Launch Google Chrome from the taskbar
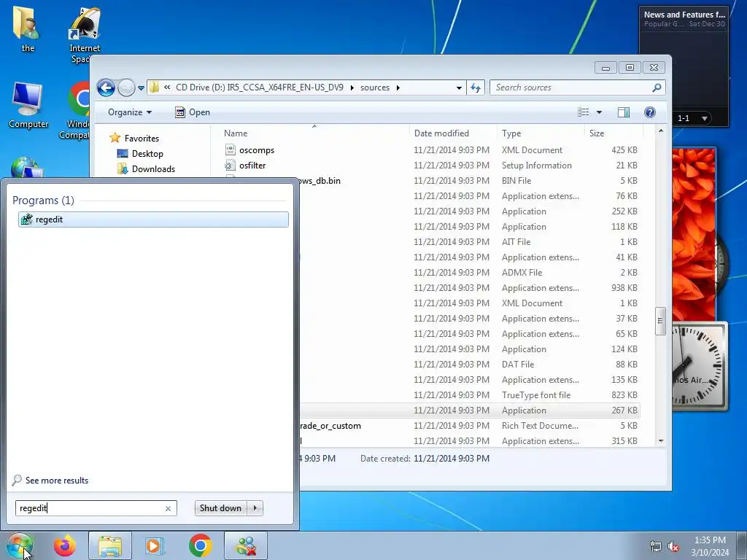Image resolution: width=747 pixels, height=560 pixels. click(x=201, y=545)
